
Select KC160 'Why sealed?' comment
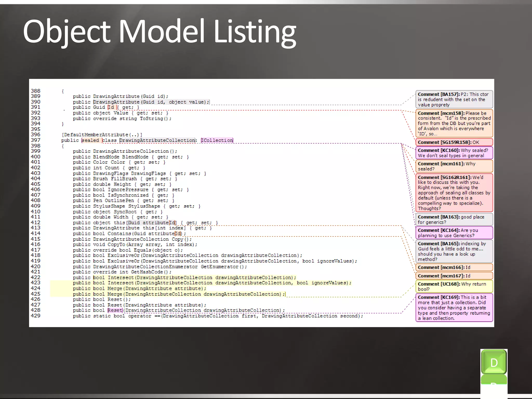point(454,153)
